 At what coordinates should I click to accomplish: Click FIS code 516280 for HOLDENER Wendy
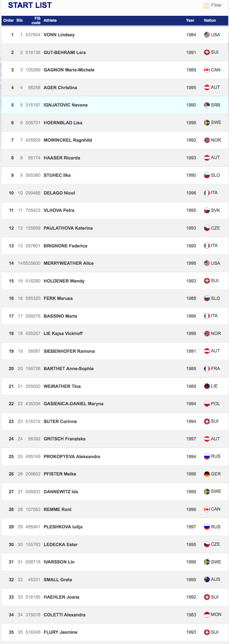[x=33, y=281]
